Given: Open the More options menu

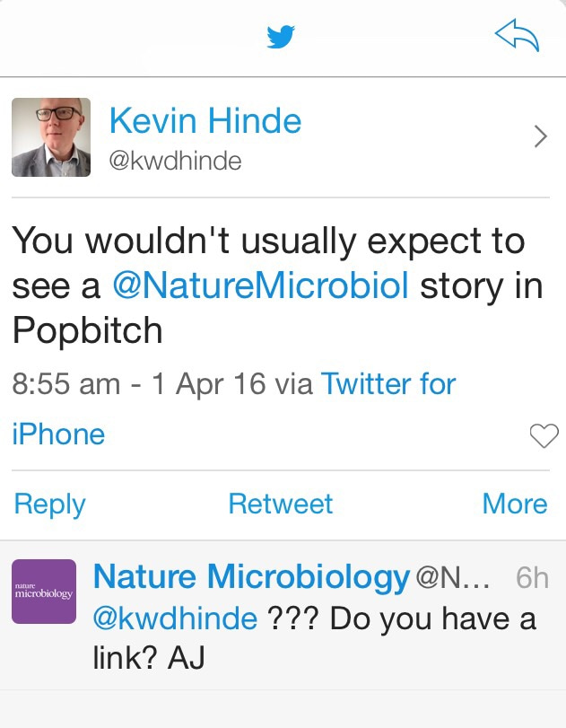Looking at the screenshot, I should [x=514, y=504].
